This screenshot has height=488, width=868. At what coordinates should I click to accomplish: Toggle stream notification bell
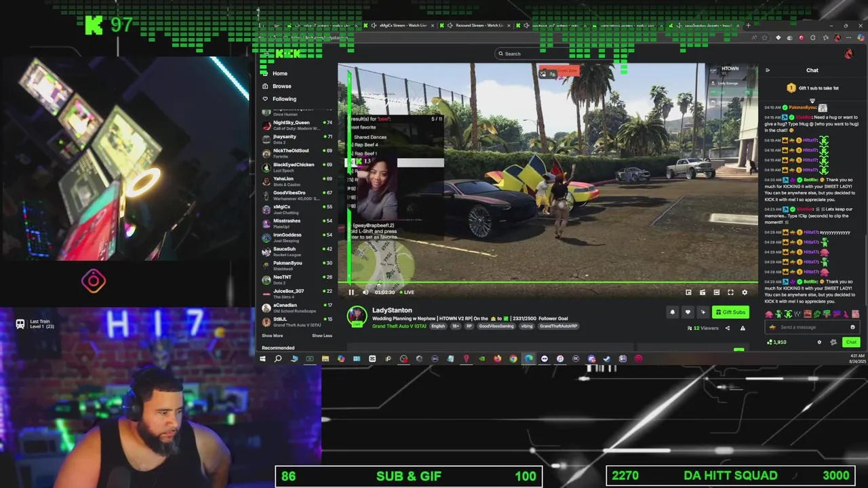(673, 312)
